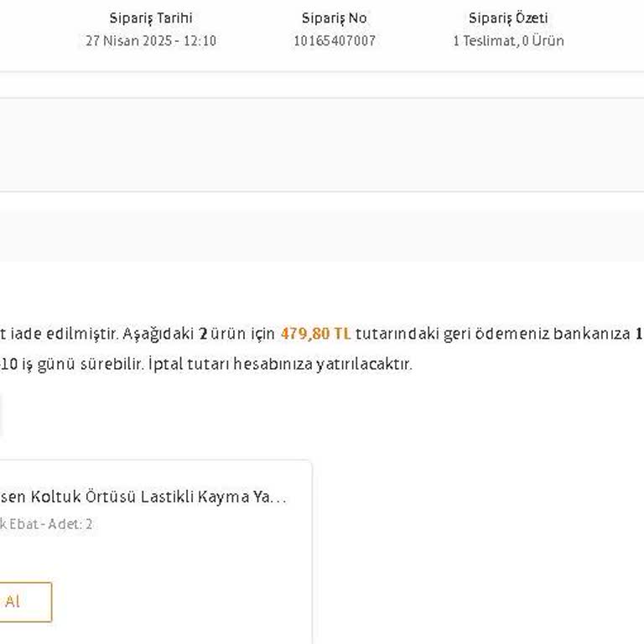Click the '1 Teslimat, 0 Ürün' summary text
The image size is (644, 644).
[x=508, y=40]
